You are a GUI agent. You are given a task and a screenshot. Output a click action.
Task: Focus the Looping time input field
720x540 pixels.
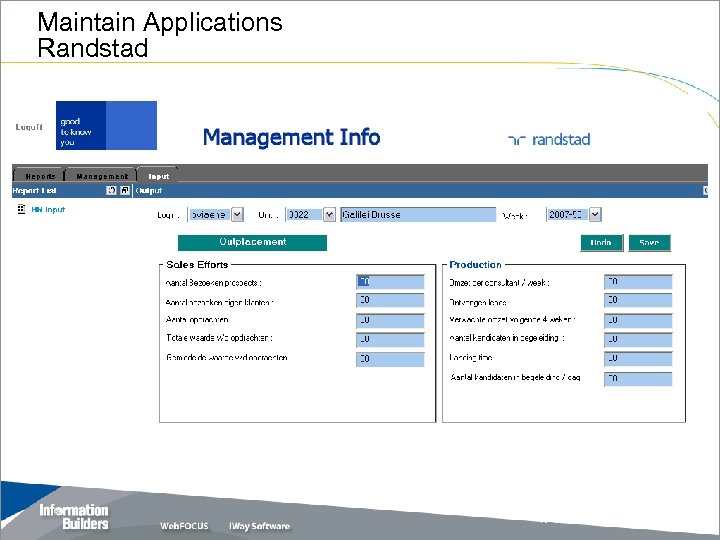coord(638,359)
